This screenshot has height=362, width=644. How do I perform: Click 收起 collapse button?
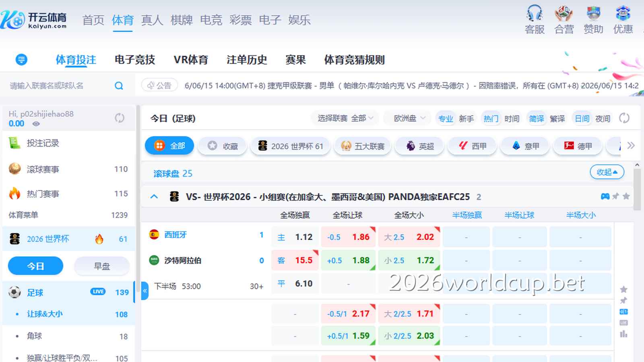tap(607, 172)
